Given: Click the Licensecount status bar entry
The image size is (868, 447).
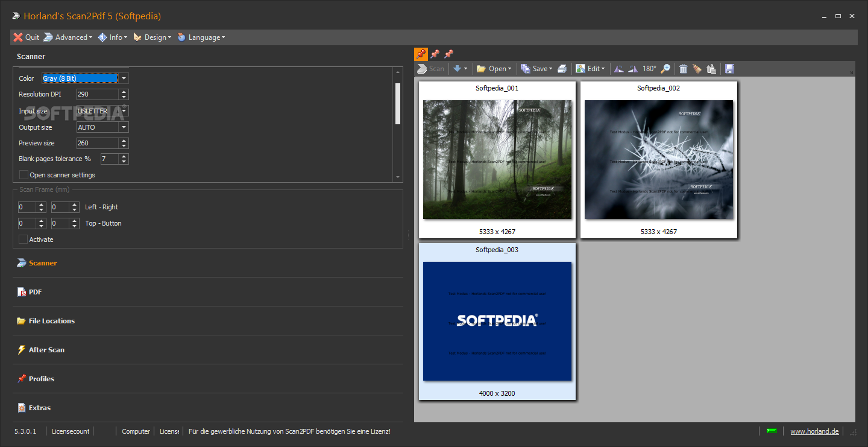Looking at the screenshot, I should [71, 431].
